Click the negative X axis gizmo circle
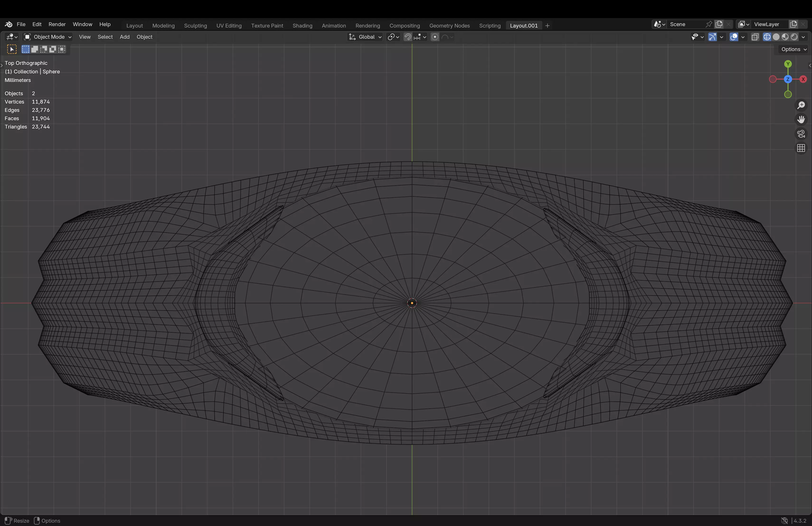This screenshot has height=526, width=812. (773, 79)
